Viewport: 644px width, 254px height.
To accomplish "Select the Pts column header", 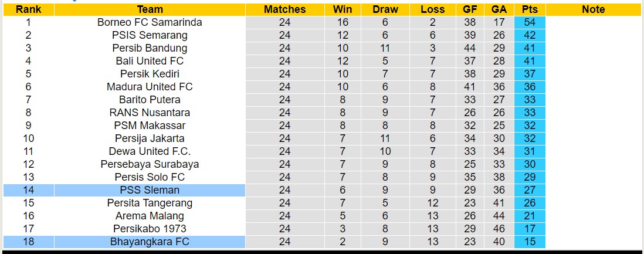I will click(x=530, y=9).
